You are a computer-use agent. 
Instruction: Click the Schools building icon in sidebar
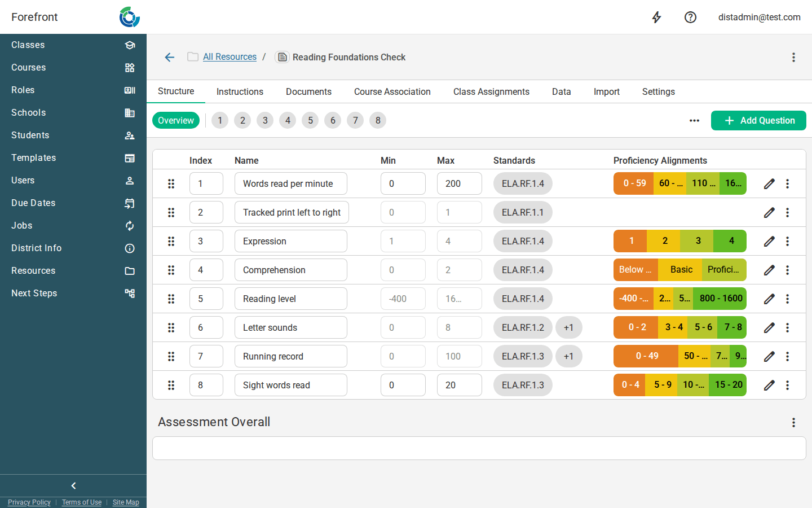130,113
